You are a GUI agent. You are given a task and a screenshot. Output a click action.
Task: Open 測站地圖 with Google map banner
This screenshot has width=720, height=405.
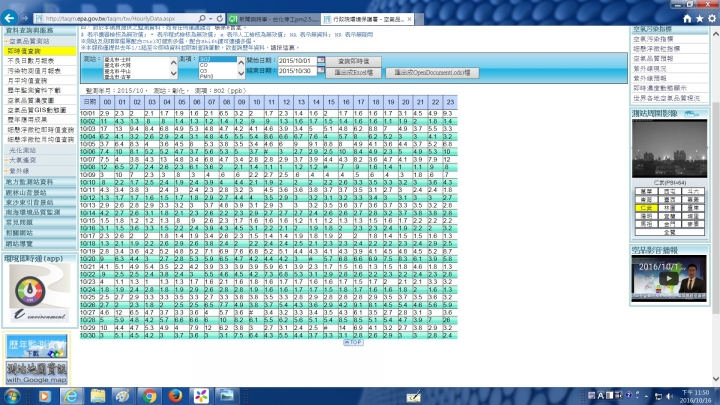point(37,372)
